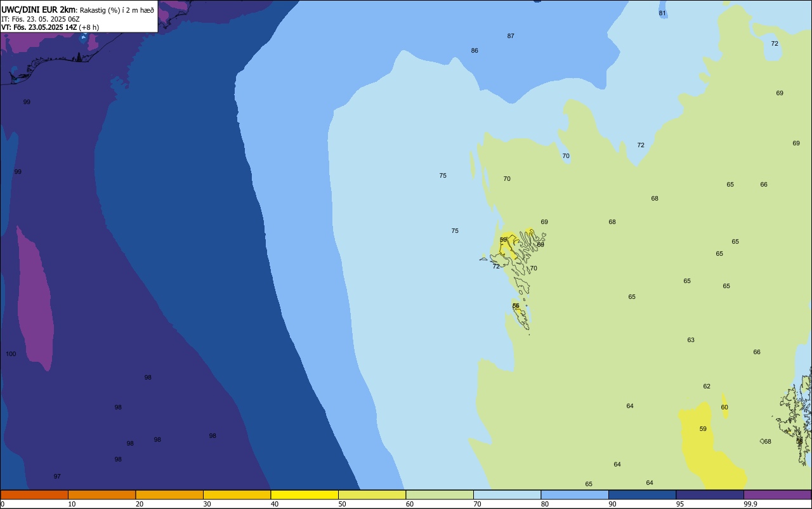This screenshot has height=509, width=812.
Task: Select the 40–50 bright yellow legend swatch
Action: [x=304, y=494]
